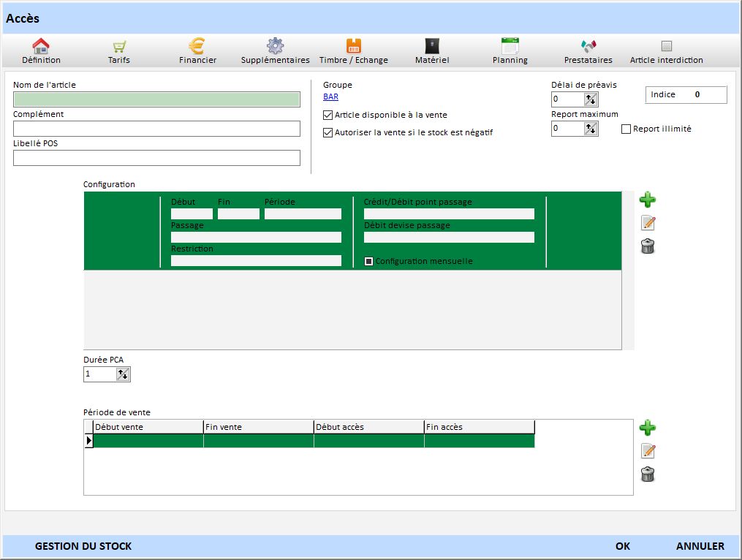Click the Délai de préavis spinner arrows

click(x=591, y=99)
